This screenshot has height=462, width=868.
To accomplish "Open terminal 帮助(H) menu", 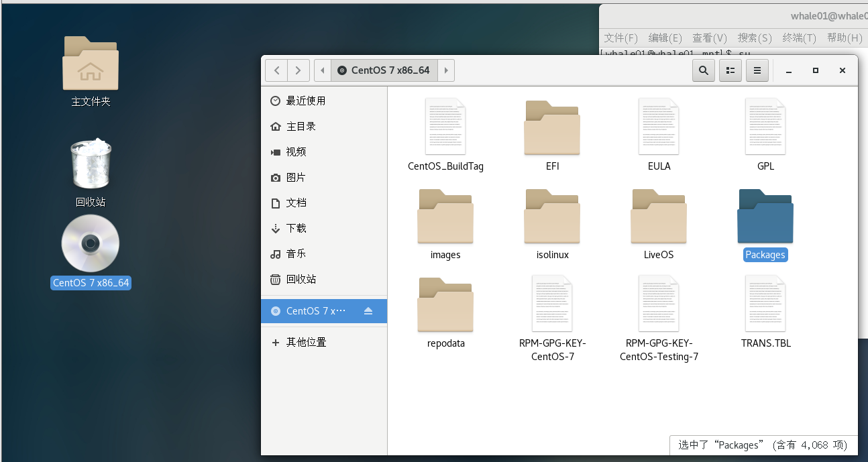I will click(x=845, y=38).
